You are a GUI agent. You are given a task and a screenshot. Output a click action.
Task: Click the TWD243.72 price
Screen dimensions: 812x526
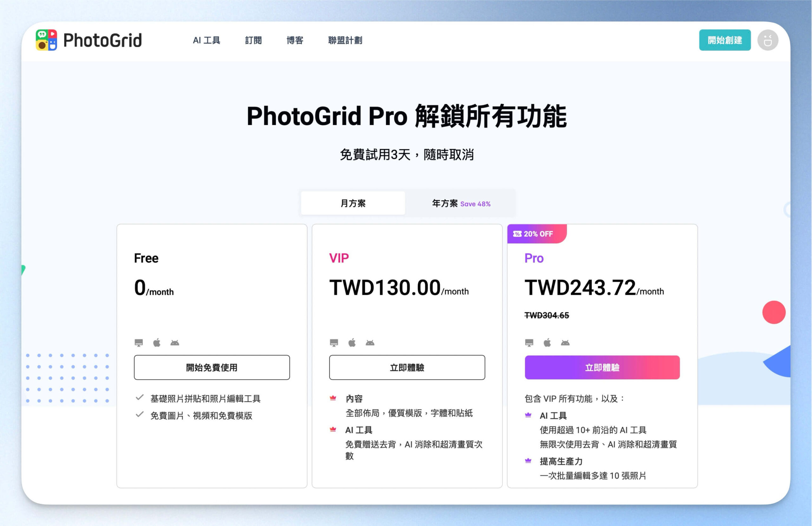point(580,287)
